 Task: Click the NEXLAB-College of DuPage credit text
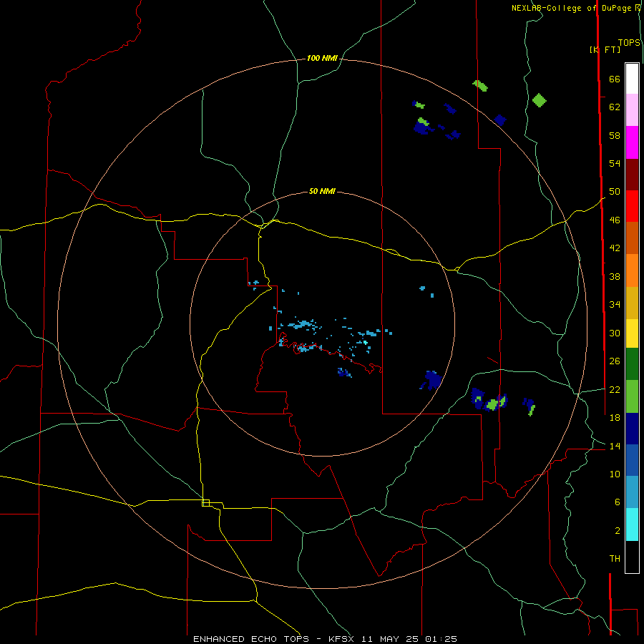tap(571, 8)
